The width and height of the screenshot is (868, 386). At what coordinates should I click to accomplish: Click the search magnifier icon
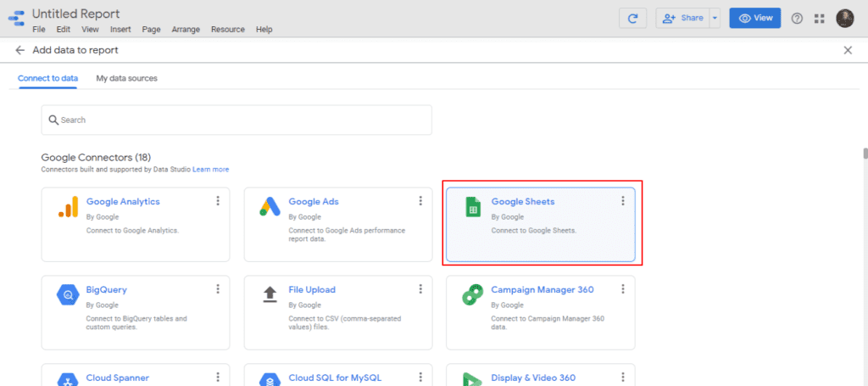click(x=53, y=120)
